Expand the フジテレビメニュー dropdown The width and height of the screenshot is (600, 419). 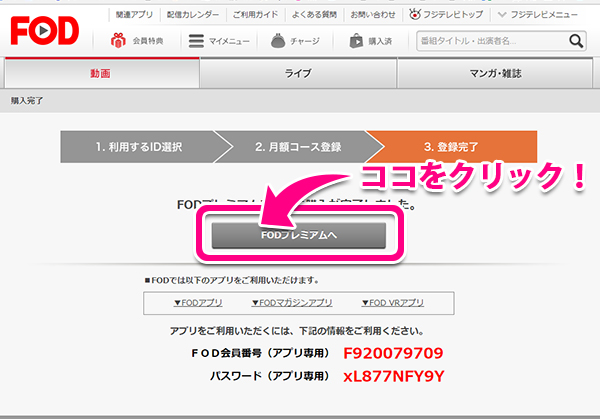pyautogui.click(x=538, y=15)
